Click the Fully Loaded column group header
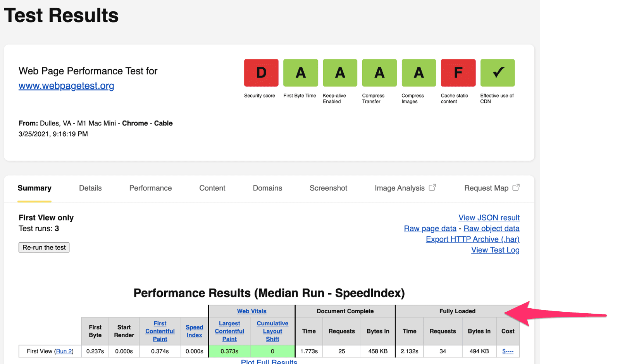 click(x=457, y=311)
